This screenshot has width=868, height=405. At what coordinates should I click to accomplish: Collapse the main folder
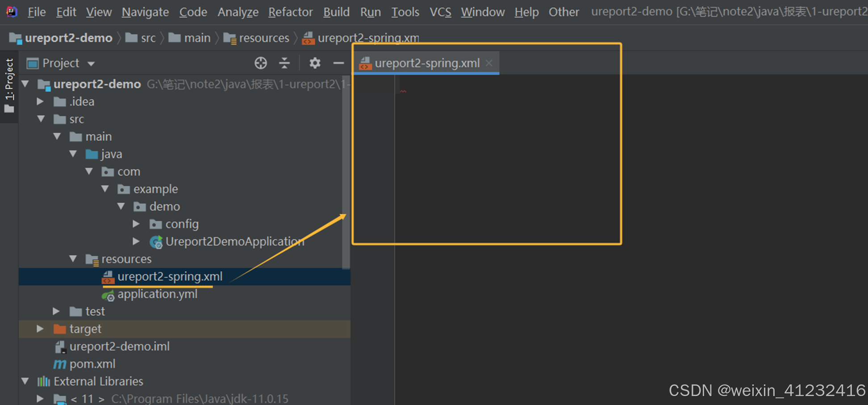tap(57, 136)
